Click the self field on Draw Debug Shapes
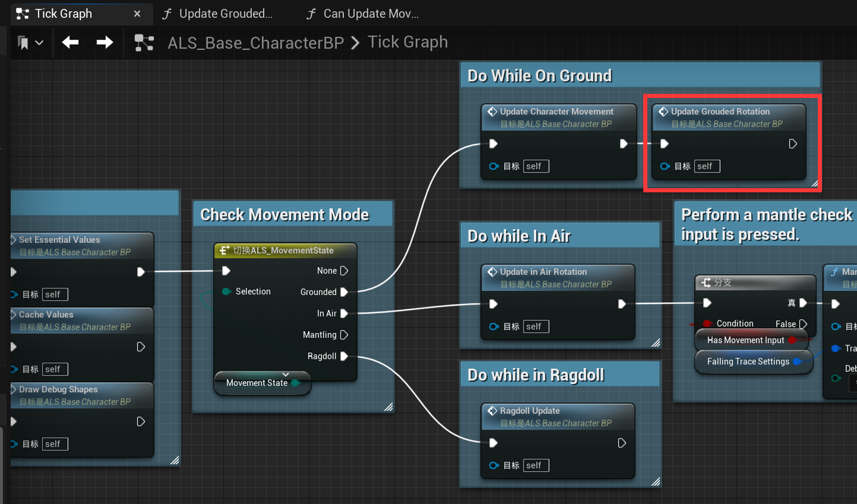This screenshot has height=504, width=857. 55,444
